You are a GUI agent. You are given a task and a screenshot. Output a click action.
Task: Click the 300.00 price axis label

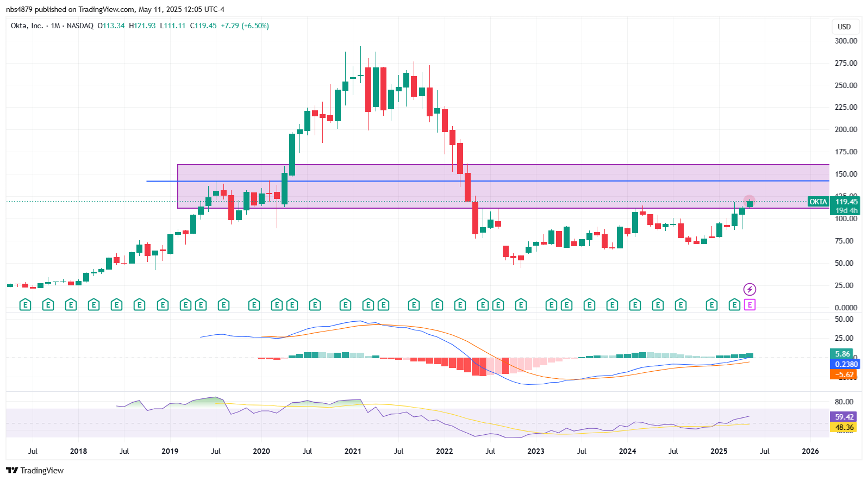(846, 41)
